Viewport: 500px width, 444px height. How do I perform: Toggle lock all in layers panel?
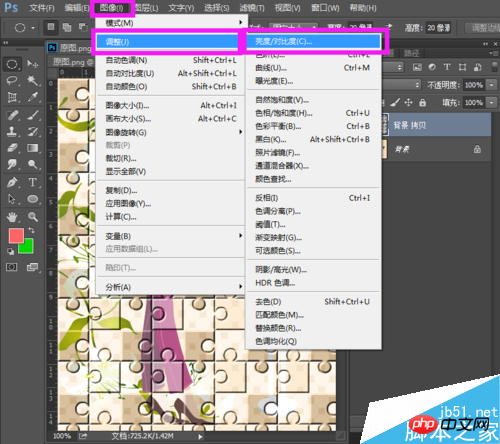[x=423, y=102]
